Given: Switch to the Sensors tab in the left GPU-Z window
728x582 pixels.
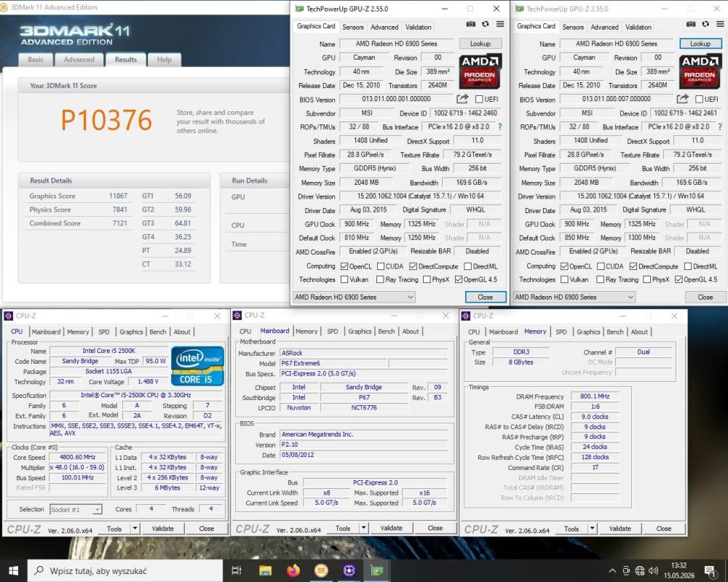Looking at the screenshot, I should click(353, 27).
